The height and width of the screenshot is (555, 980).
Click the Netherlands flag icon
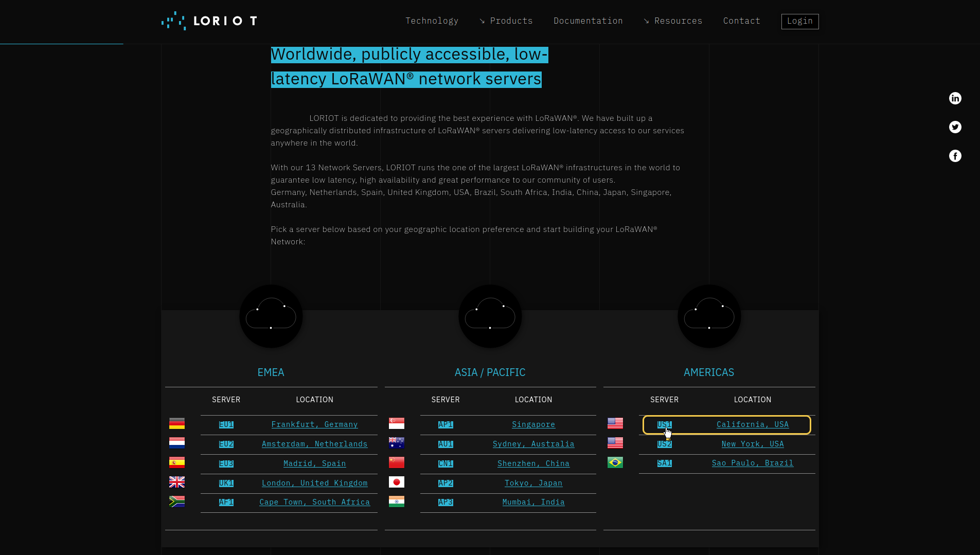tap(177, 443)
